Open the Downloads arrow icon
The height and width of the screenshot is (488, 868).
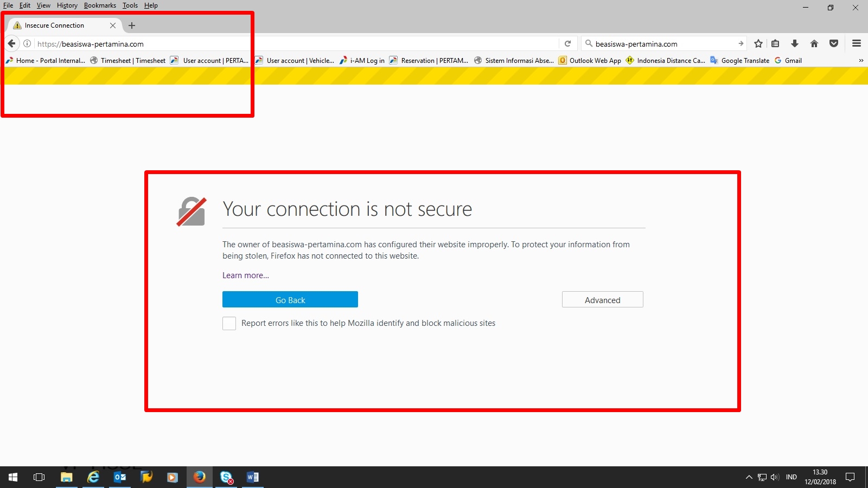click(x=795, y=44)
